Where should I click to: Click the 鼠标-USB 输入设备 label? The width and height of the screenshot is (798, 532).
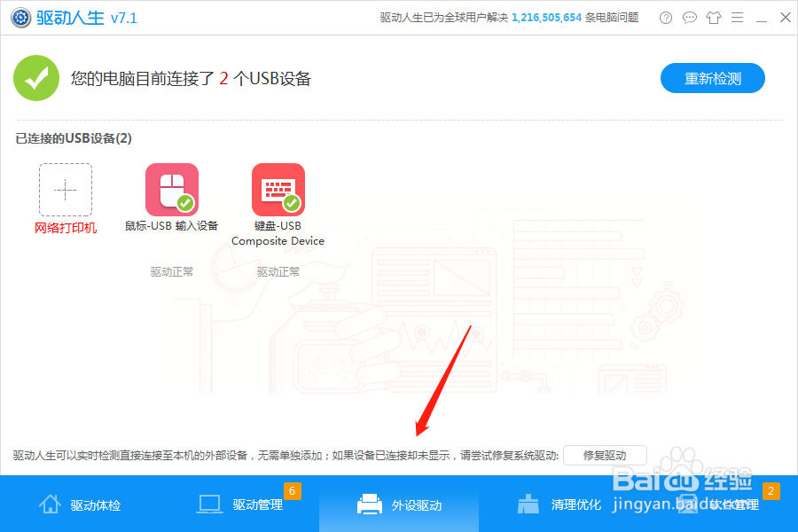tap(171, 225)
